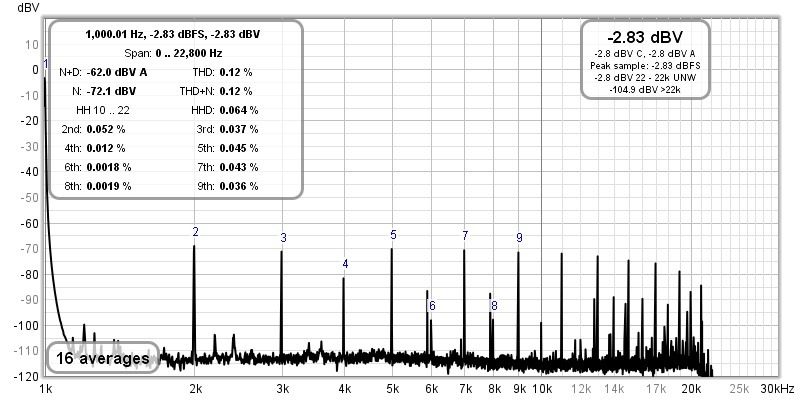The image size is (800, 400).
Task: Click the THD+N: 0.12 % reading
Action: click(x=216, y=91)
